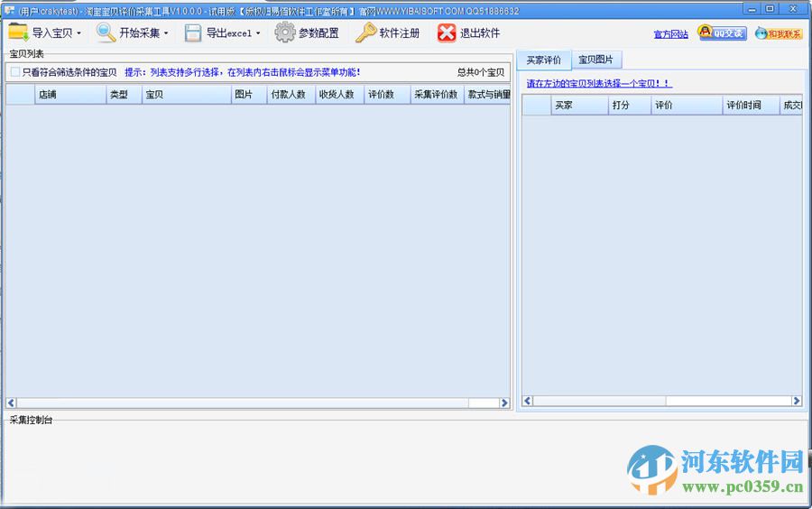Close the application window

(x=793, y=9)
